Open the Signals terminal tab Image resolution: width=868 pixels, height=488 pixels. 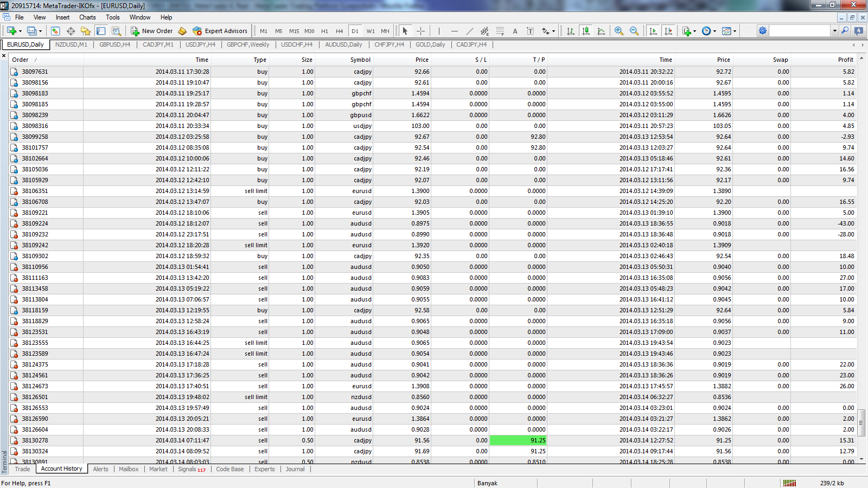[x=192, y=469]
